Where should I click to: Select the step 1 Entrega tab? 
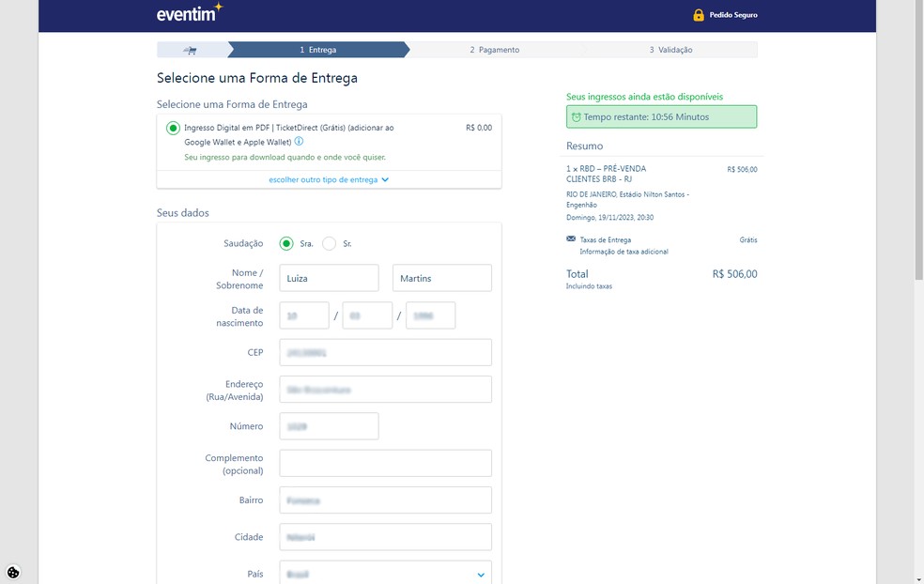[x=317, y=50]
